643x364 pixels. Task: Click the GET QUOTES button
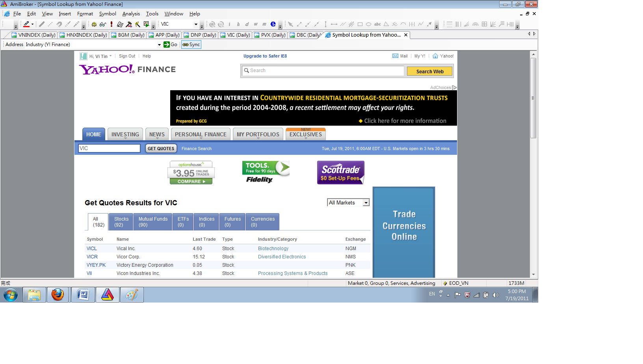click(x=161, y=149)
